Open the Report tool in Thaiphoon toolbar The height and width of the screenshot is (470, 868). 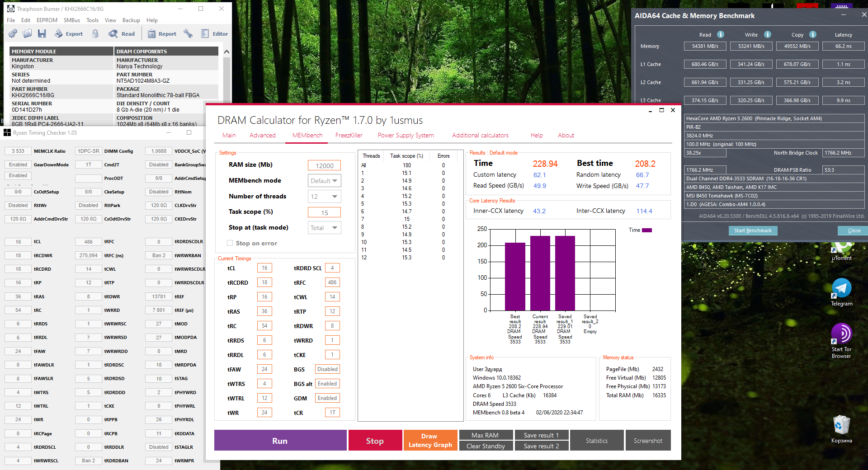pos(162,33)
